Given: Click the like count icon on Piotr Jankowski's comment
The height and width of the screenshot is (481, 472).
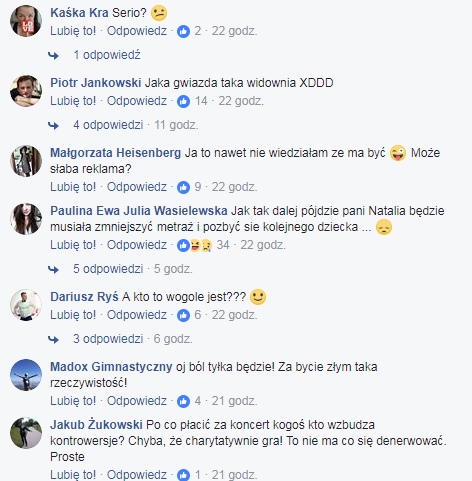Looking at the screenshot, I should (183, 101).
